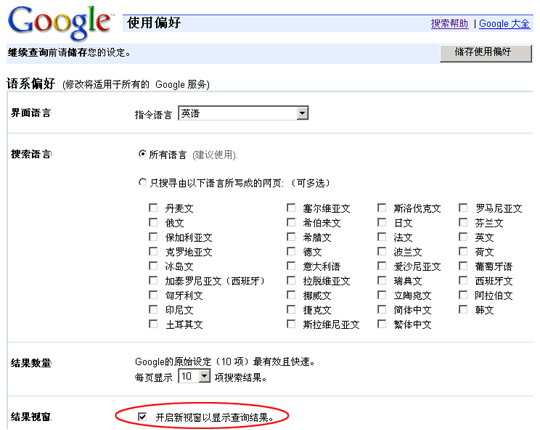Check the 意大利语 checkbox
The width and height of the screenshot is (540, 430).
point(291,265)
